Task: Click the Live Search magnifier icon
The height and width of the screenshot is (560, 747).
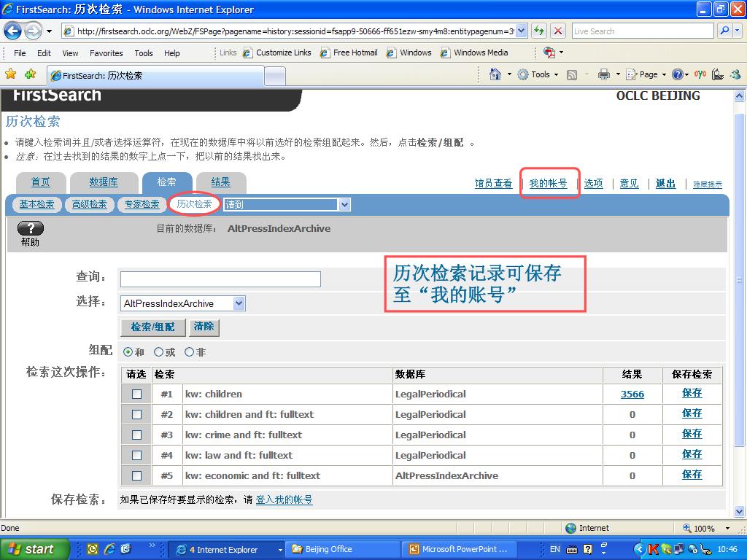Action: (x=724, y=31)
